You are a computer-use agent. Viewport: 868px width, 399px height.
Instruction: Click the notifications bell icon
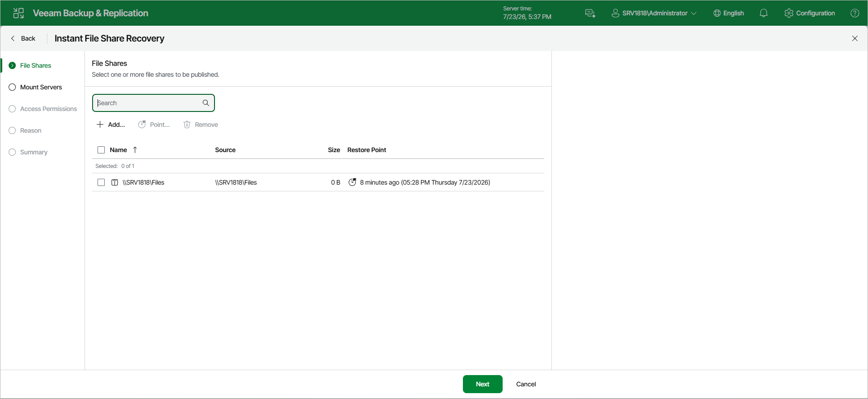click(x=764, y=13)
